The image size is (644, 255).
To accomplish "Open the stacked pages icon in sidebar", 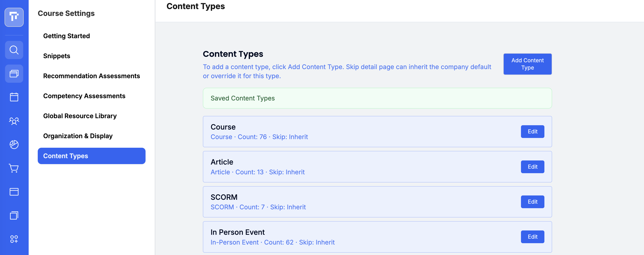I will [14, 215].
